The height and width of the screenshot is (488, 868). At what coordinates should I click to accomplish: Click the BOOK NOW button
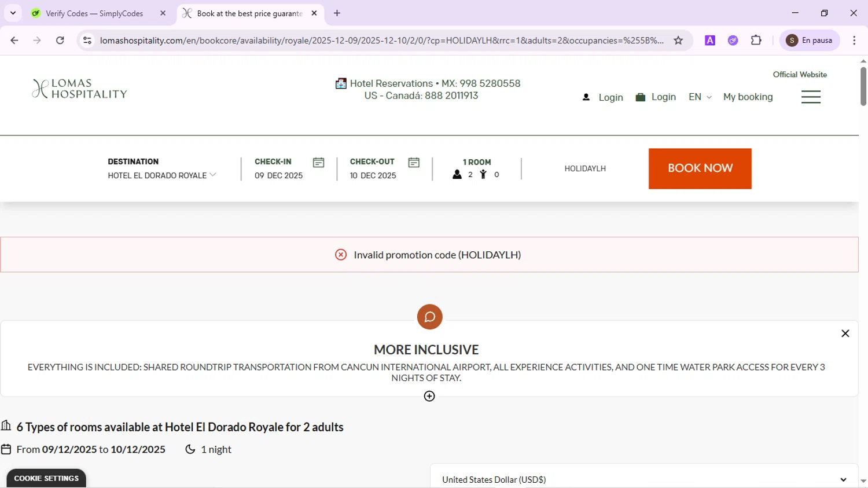(700, 168)
